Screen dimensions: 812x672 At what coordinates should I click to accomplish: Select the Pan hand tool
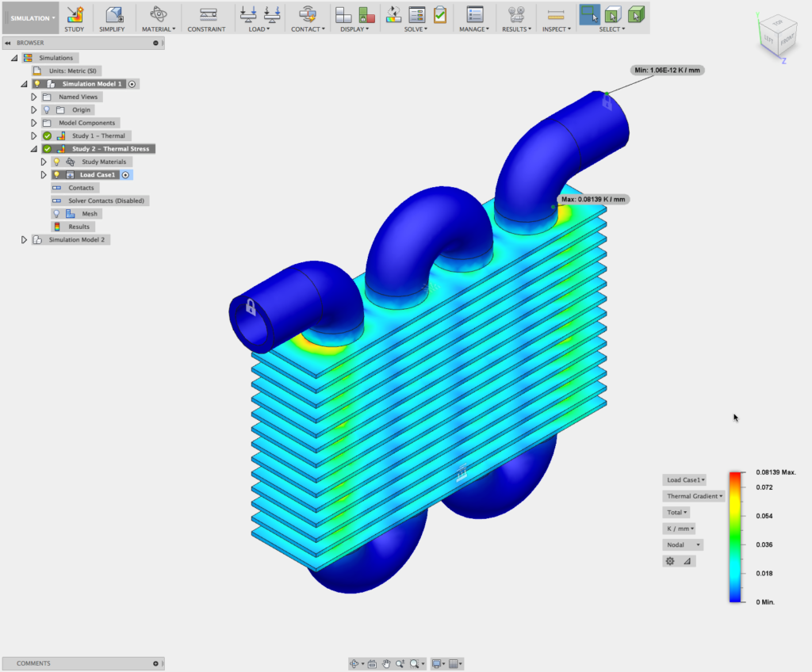pos(386,664)
